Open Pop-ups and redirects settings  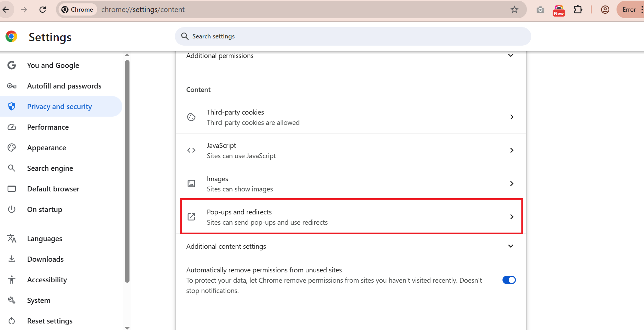(x=351, y=217)
